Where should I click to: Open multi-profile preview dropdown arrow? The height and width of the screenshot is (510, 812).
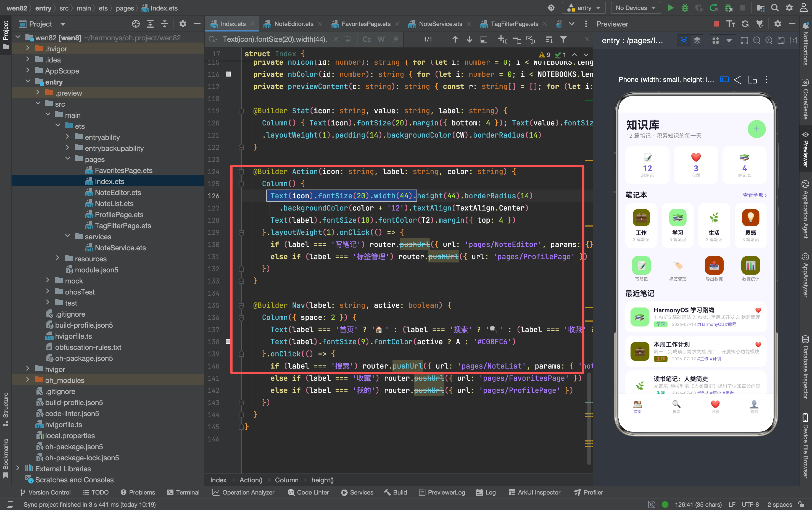729,41
